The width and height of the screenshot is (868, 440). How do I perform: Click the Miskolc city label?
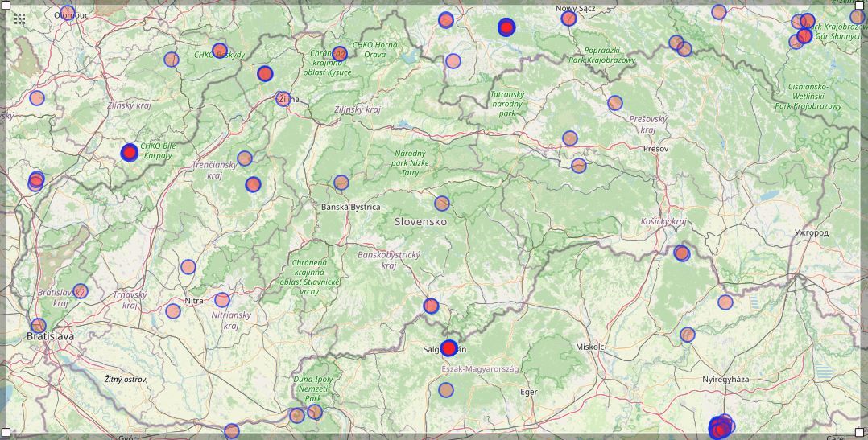pyautogui.click(x=590, y=347)
